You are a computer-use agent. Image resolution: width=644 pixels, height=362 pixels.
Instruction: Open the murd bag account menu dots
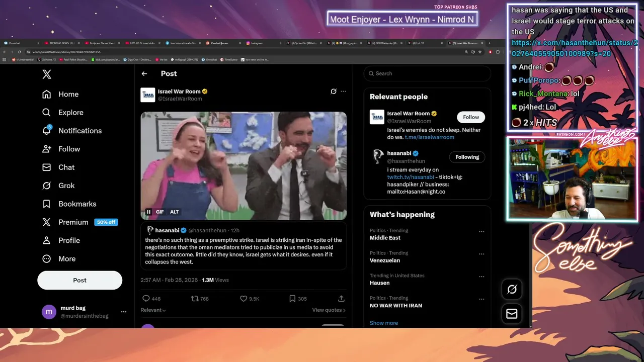click(124, 312)
